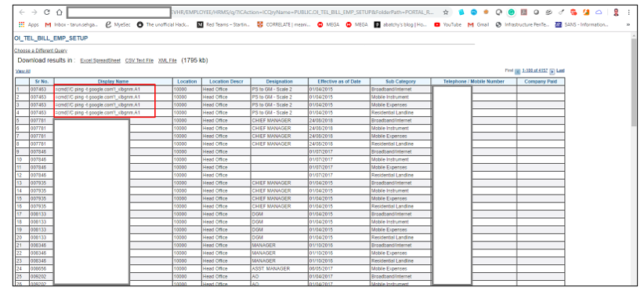Open the round blue 'm' extension icon

click(473, 13)
